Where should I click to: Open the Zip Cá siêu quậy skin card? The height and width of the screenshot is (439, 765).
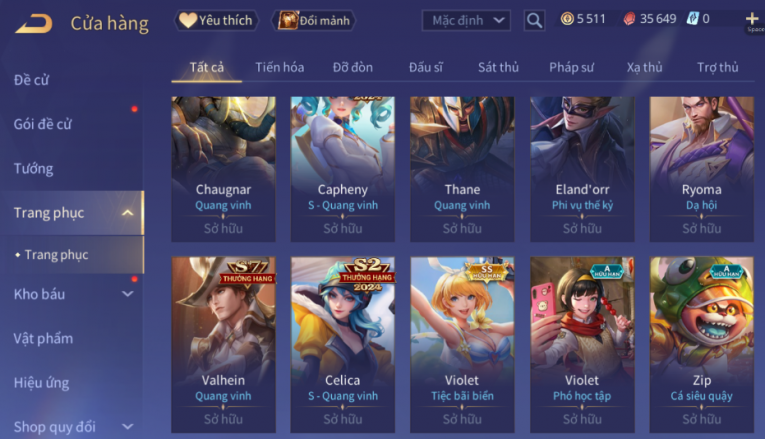702,345
